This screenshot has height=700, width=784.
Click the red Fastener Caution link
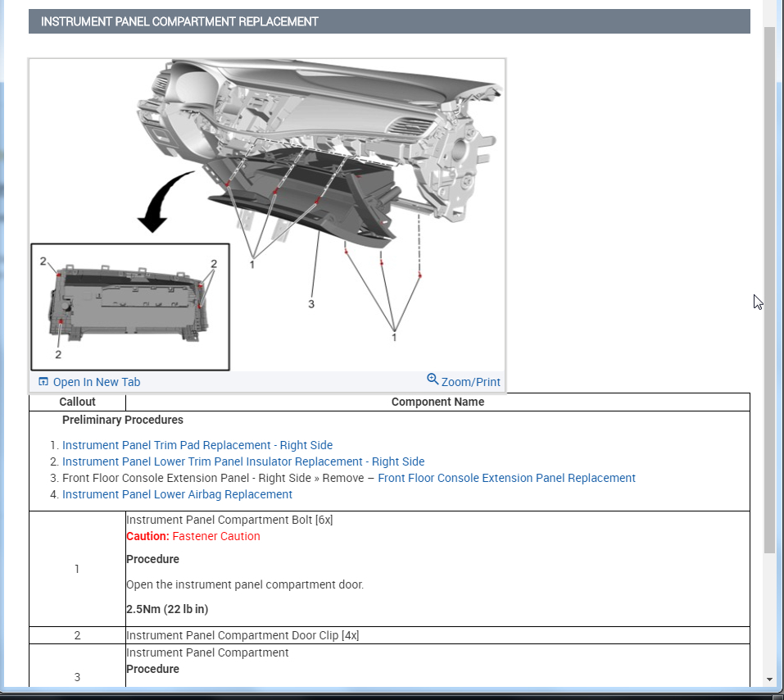coord(216,536)
